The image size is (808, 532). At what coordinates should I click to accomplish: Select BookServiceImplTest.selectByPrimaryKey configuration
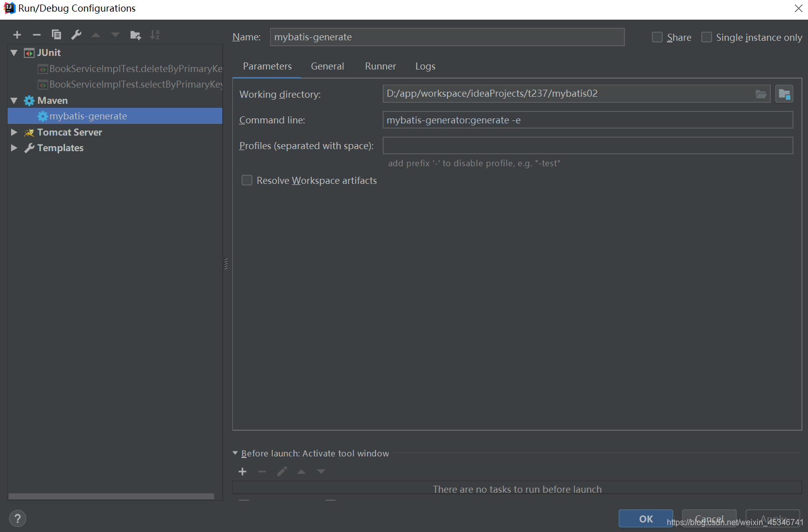(130, 85)
